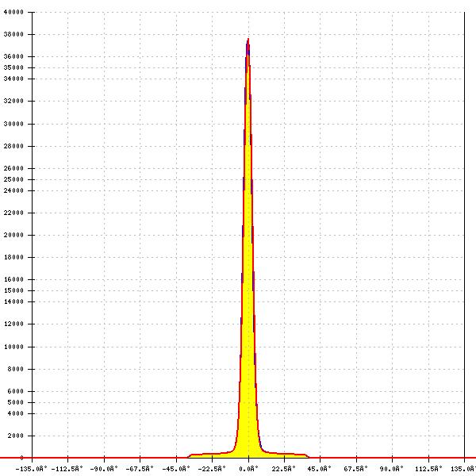Click the 36000 y-axis tick label
Image resolution: width=476 pixels, height=476 pixels.
(13, 56)
